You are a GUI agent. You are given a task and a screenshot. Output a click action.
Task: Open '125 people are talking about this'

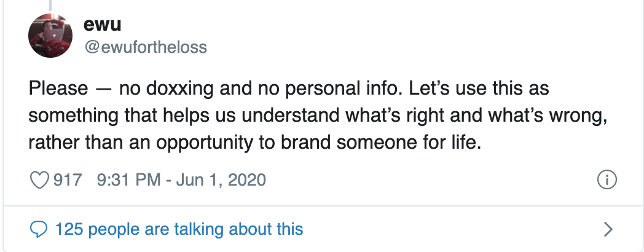[179, 229]
